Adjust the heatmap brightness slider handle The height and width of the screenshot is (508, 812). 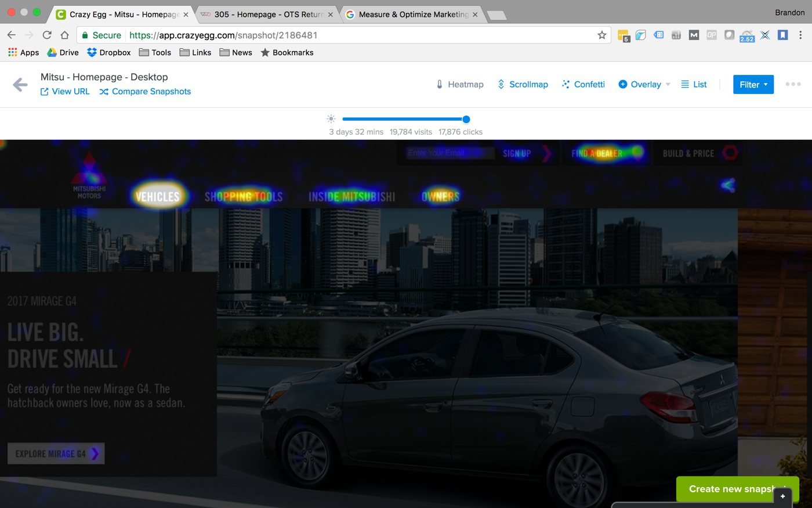[466, 119]
